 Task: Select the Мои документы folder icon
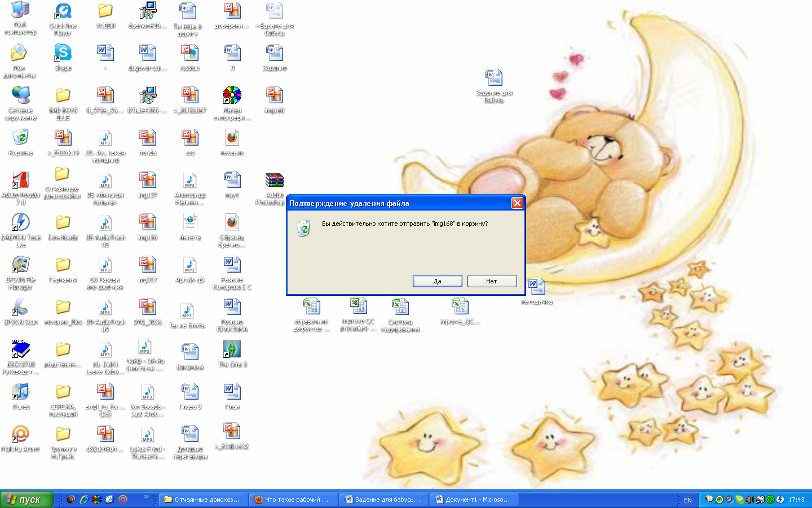[20, 61]
